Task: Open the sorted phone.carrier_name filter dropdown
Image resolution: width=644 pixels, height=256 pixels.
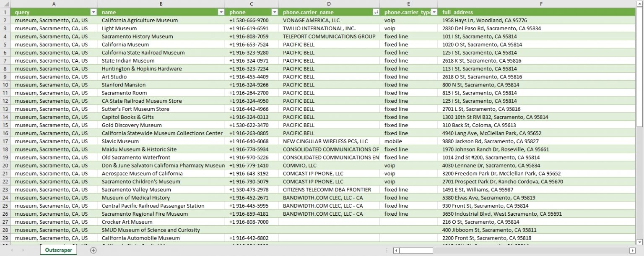Action: click(x=376, y=12)
